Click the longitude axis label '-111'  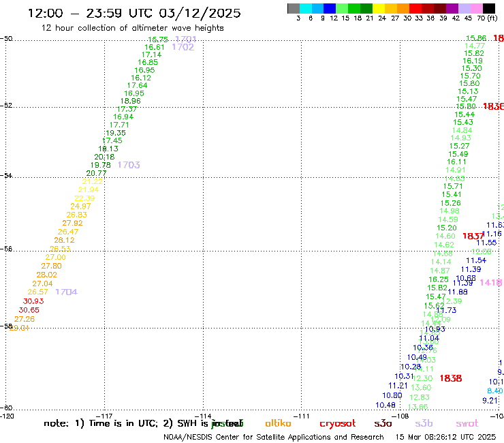(302, 416)
